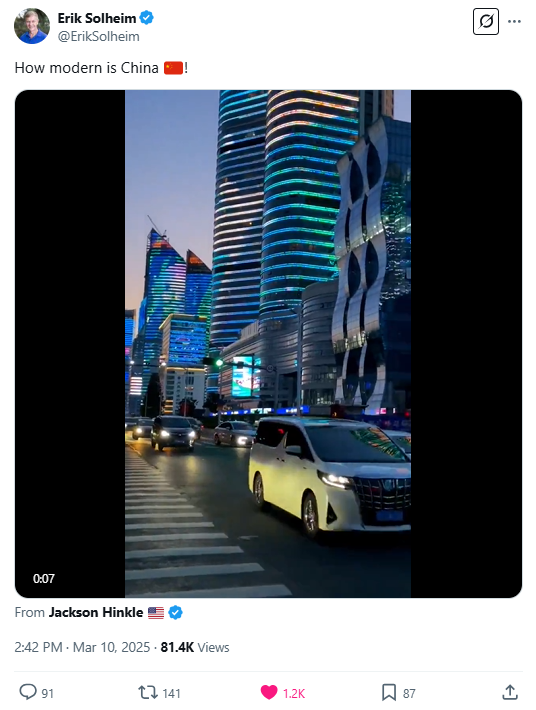
Task: Toggle the pink heart like button
Action: [269, 692]
